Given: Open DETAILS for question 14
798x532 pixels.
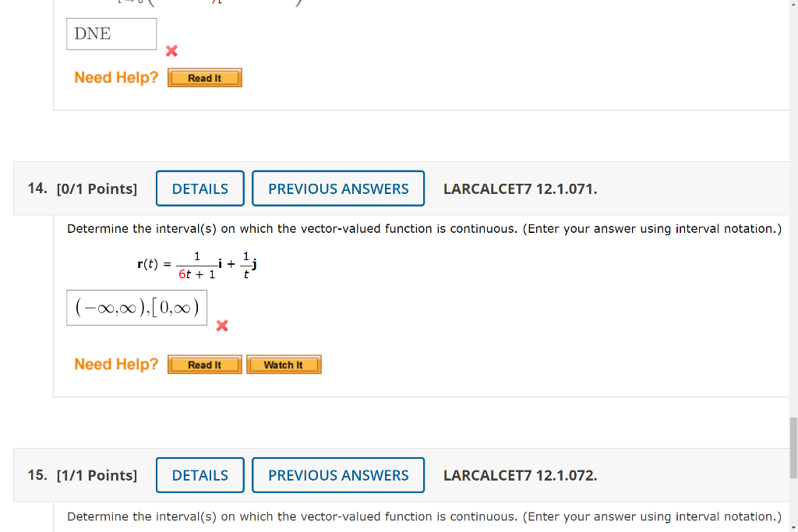Looking at the screenshot, I should (x=199, y=188).
